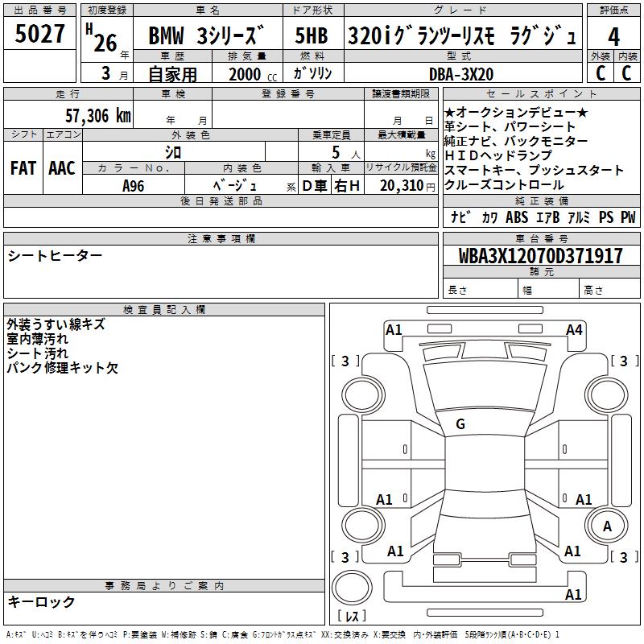Viewport: 644px width, 644px height.
Task: Select the evaluation score 4
Action: click(x=613, y=36)
